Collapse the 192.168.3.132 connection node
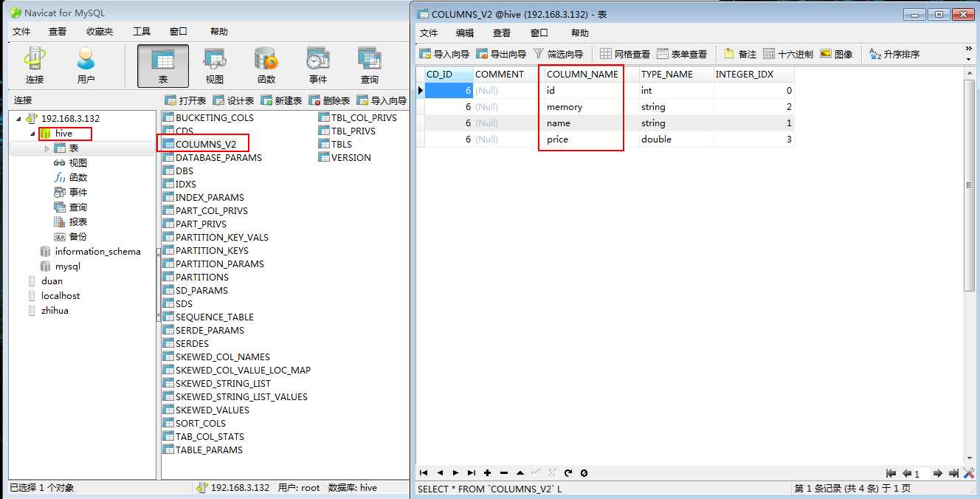 point(19,118)
